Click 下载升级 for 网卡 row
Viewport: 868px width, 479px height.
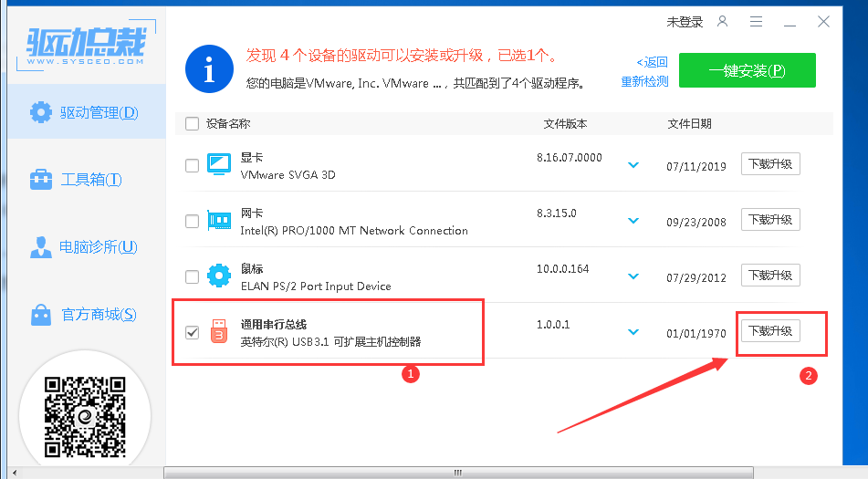(770, 220)
